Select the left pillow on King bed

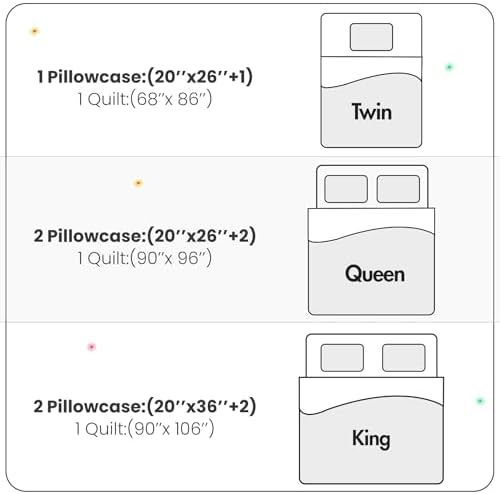pos(342,358)
